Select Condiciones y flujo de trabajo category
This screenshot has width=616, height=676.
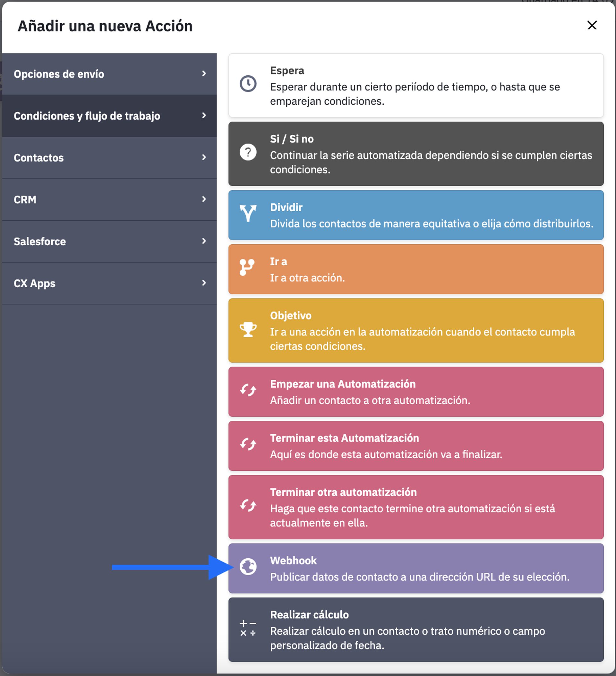coord(87,116)
